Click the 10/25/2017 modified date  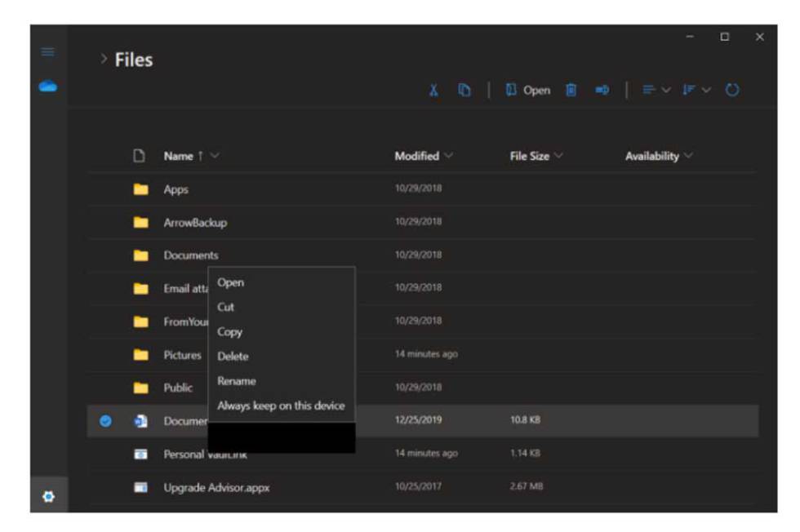(x=418, y=486)
